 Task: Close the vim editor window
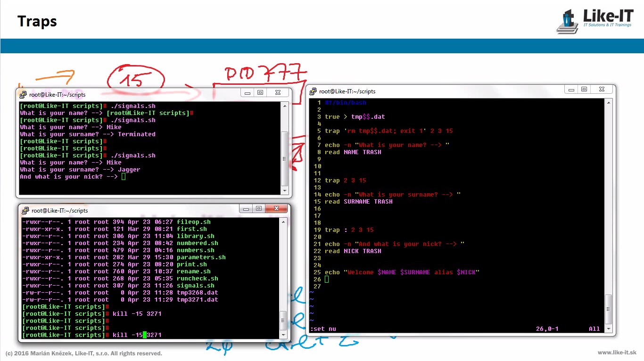tap(602, 89)
